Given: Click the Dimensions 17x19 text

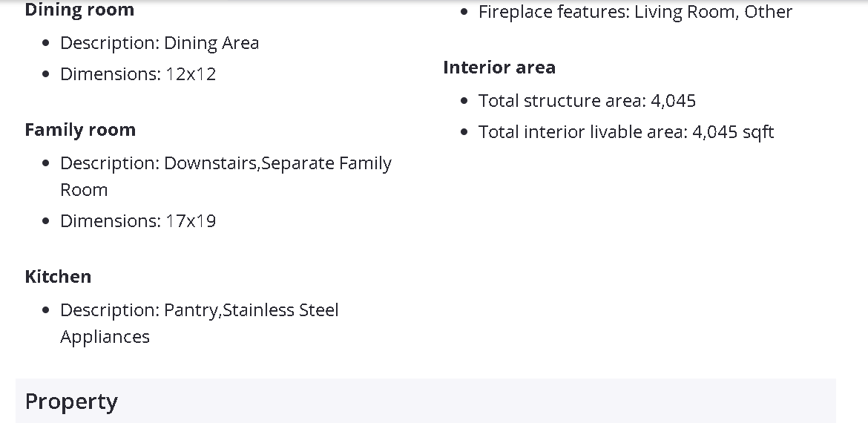Looking at the screenshot, I should [x=138, y=221].
